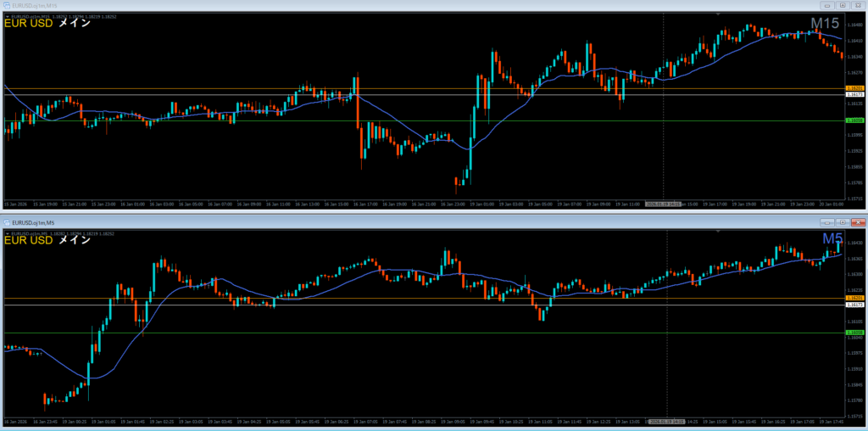Select the green 1.16058 price label in M5 chart
Viewport: 868px width, 431px height.
(x=853, y=333)
